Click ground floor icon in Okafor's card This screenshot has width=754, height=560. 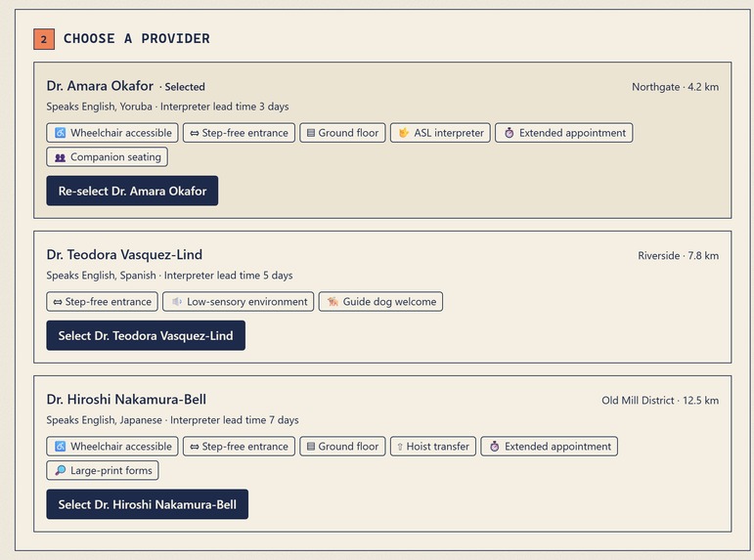pyautogui.click(x=311, y=133)
